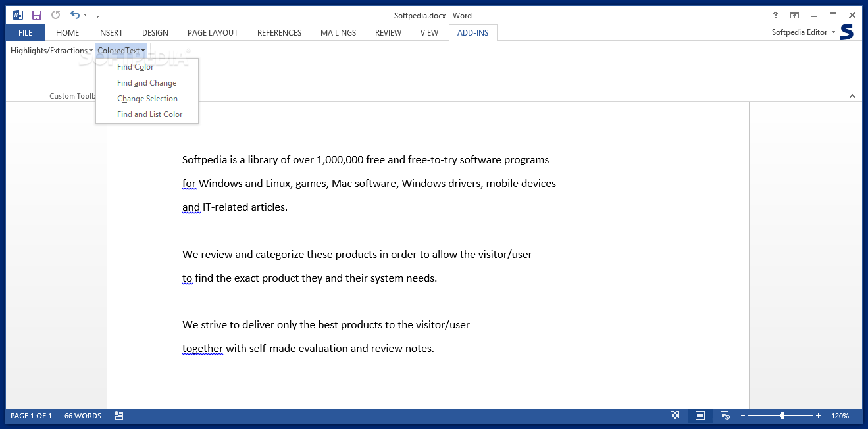Click the underlined word 'to' in the document
This screenshot has height=429, width=868.
[x=187, y=278]
